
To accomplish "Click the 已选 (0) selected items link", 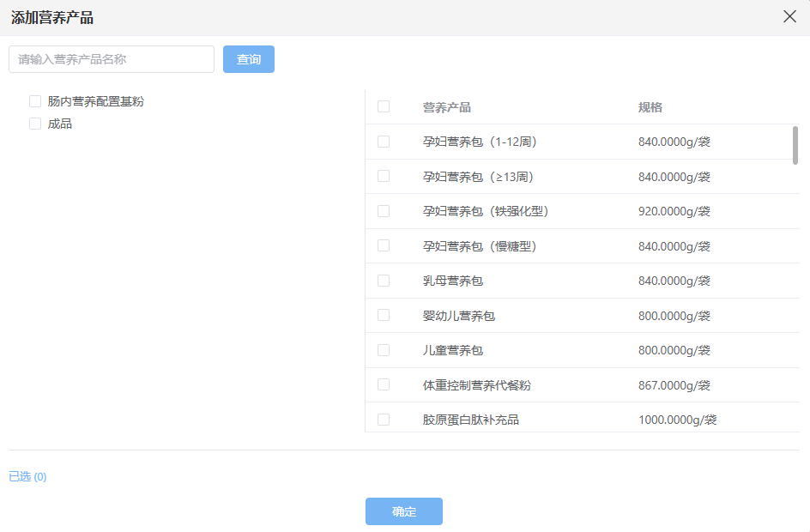I will pos(27,476).
